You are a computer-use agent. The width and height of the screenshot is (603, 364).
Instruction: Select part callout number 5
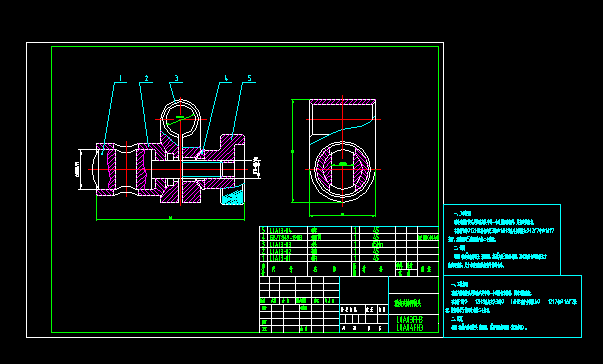click(x=249, y=78)
